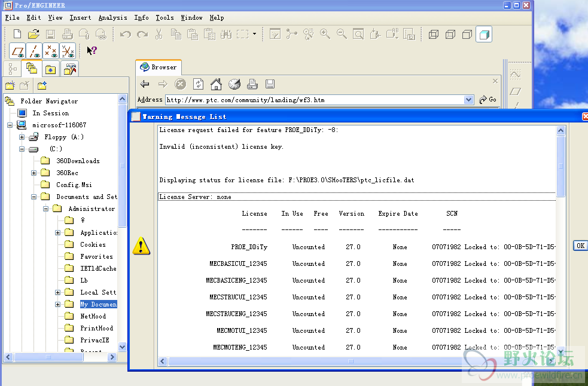This screenshot has width=588, height=386.
Task: Select the In Session tree item
Action: pos(51,113)
